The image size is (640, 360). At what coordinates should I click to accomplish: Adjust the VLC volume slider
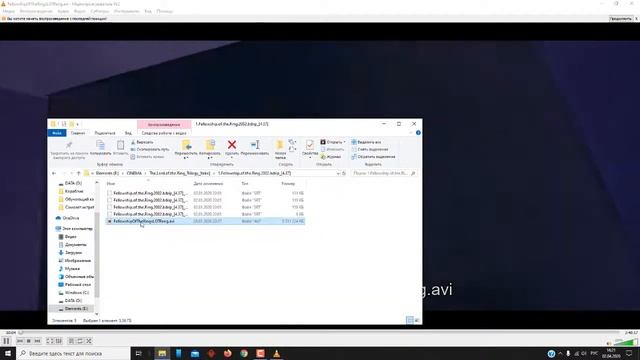[625, 342]
